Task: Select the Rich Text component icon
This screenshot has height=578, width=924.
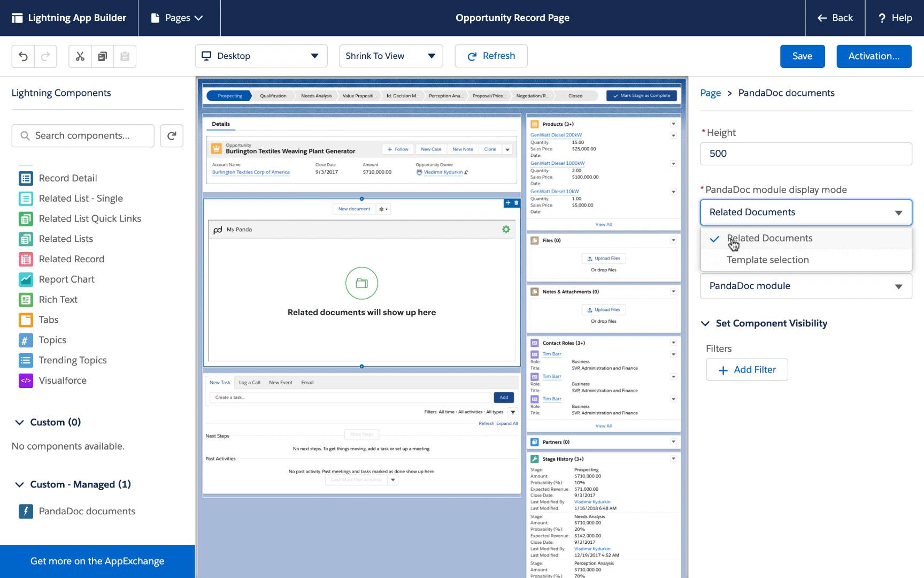Action: pos(26,300)
